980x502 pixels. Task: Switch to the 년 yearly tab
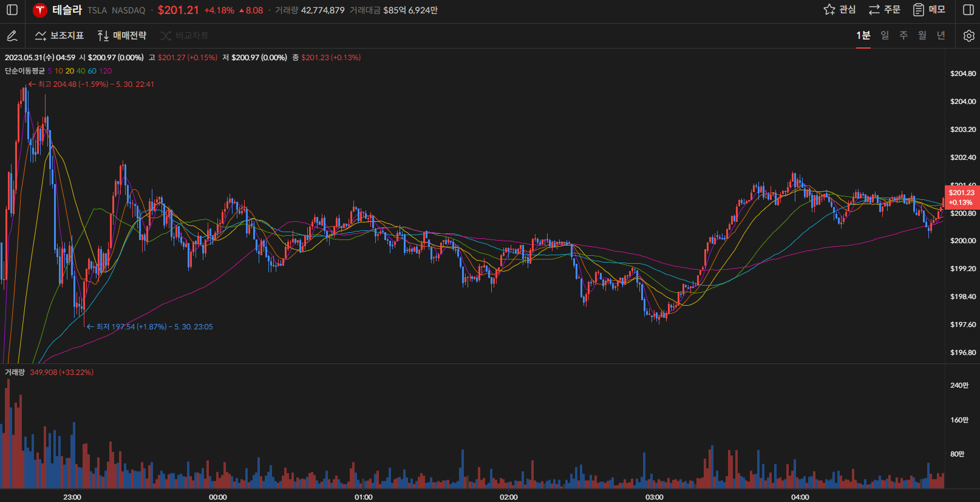pyautogui.click(x=941, y=35)
